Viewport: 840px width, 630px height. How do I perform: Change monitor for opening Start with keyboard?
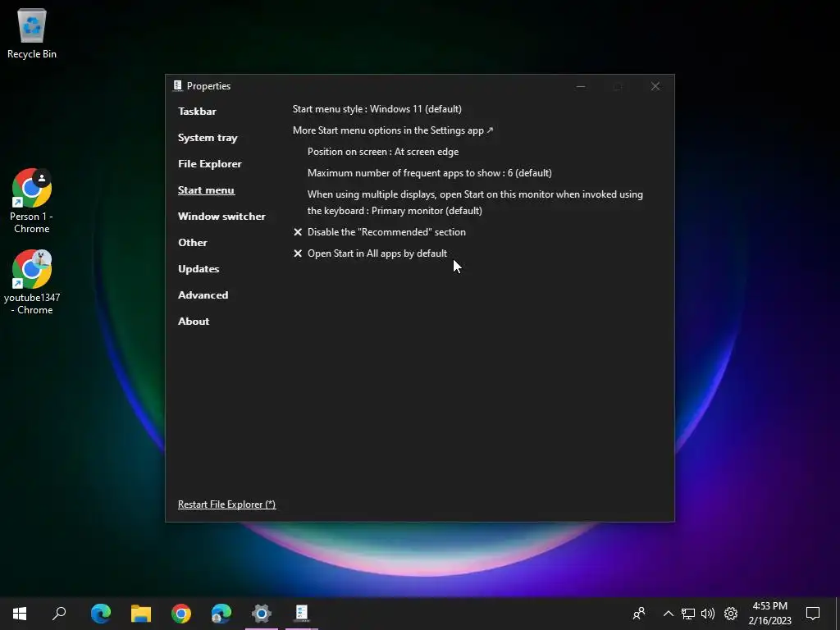(475, 203)
